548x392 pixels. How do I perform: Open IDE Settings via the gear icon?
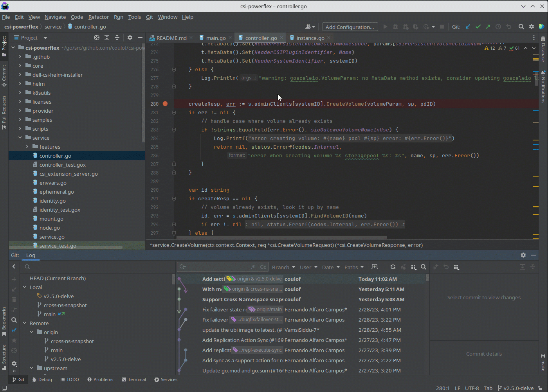(x=531, y=27)
